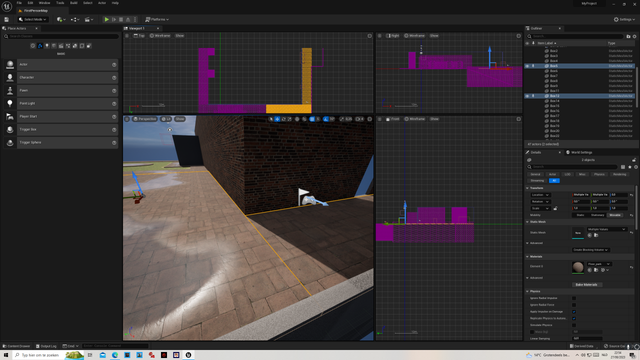The width and height of the screenshot is (640, 360).
Task: Click the Player Start flag icon
Action: coord(10,117)
